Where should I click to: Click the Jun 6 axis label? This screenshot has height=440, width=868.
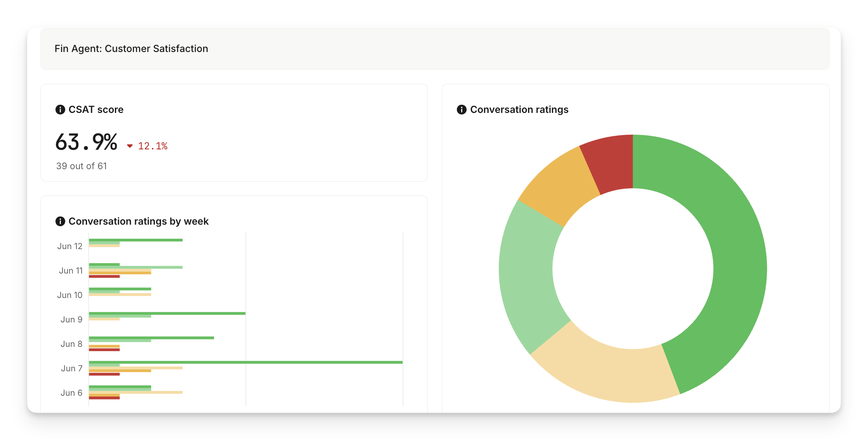tap(71, 393)
